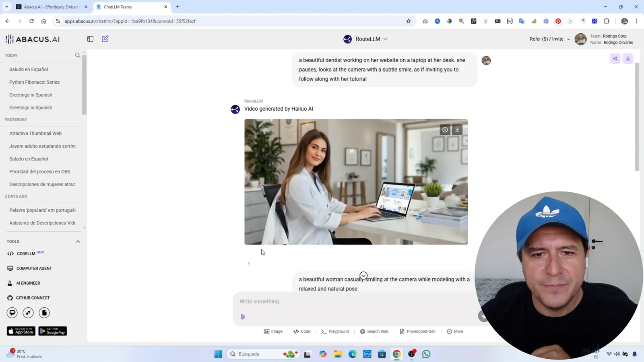Switch to the Abacus.AI browser tab
Viewport: 644px width, 362px height.
[x=50, y=6]
